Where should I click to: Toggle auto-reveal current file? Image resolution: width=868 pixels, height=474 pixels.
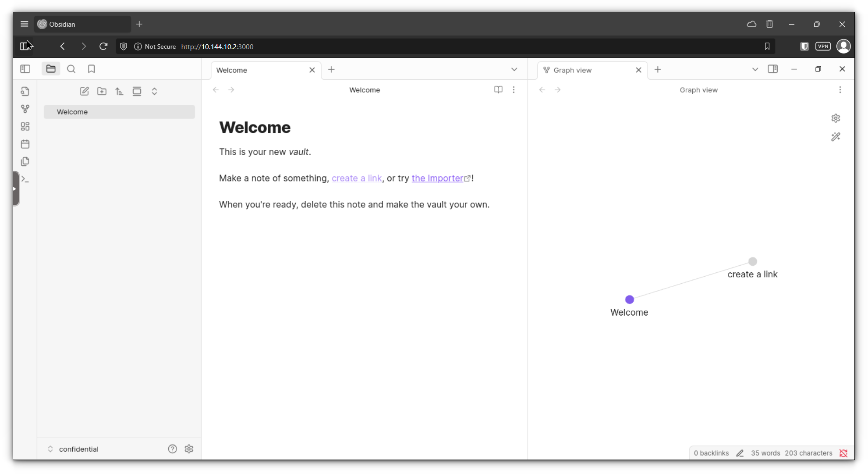[137, 91]
